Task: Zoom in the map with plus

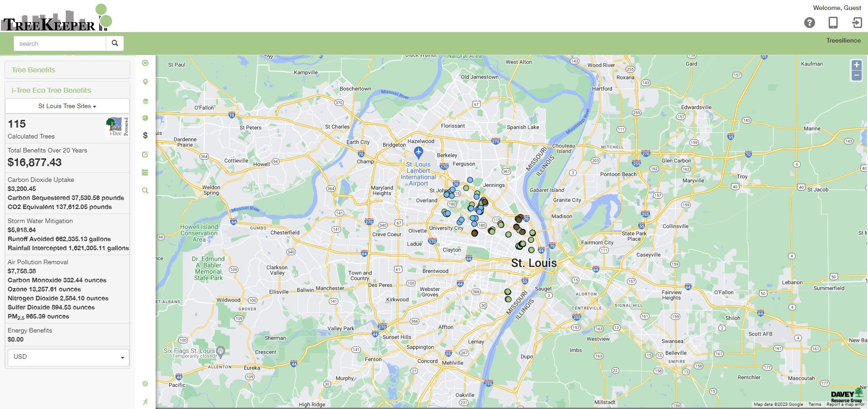Action: (856, 65)
